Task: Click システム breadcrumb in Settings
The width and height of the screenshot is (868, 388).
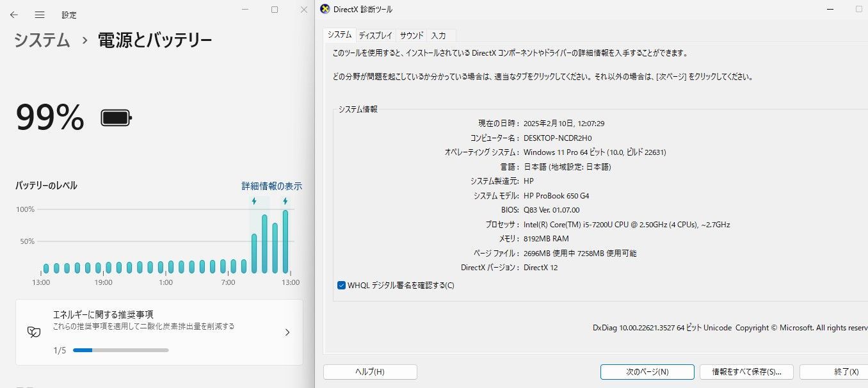Action: pos(42,40)
